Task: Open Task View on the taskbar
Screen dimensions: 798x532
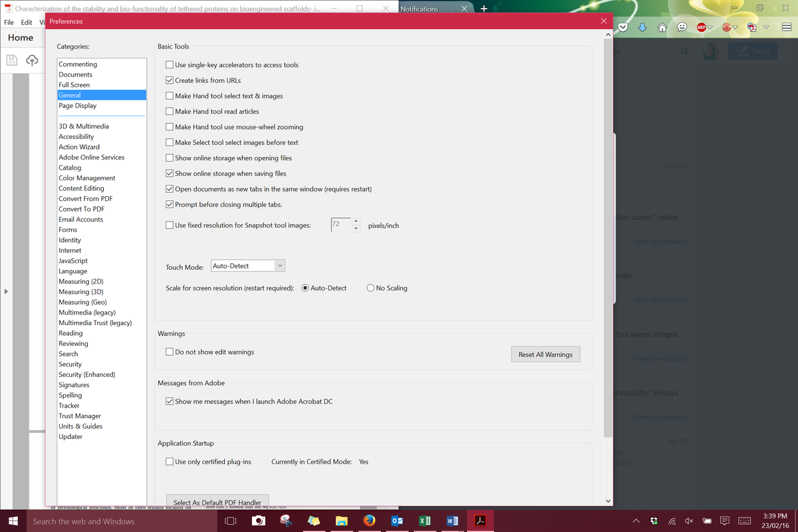Action: point(230,521)
